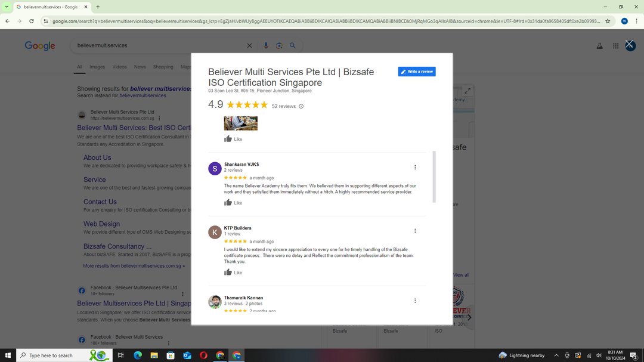The image size is (644, 362).
Task: Reload the current page
Action: 31,21
